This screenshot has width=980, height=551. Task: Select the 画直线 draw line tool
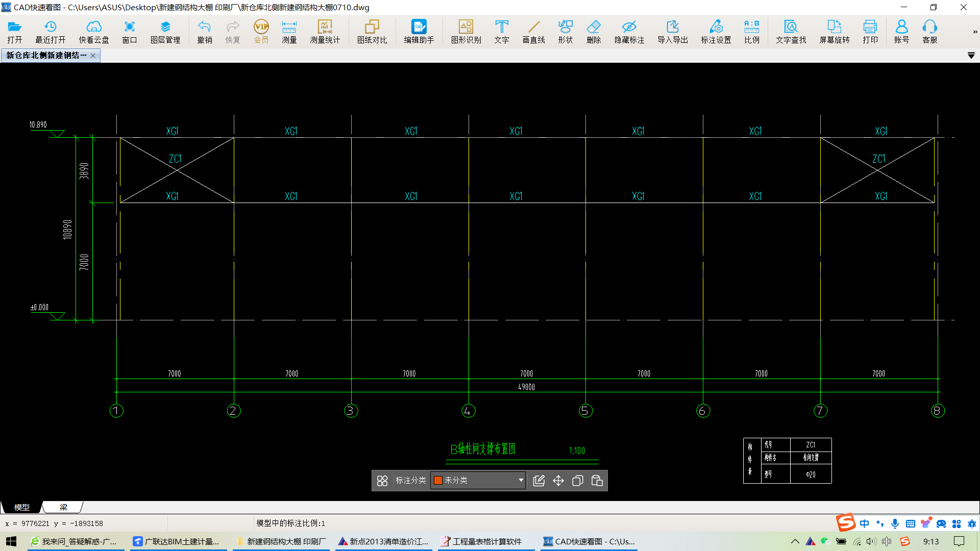click(533, 32)
